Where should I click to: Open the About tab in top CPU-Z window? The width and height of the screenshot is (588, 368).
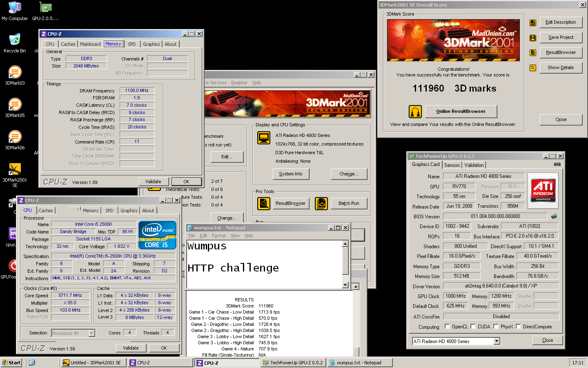171,44
